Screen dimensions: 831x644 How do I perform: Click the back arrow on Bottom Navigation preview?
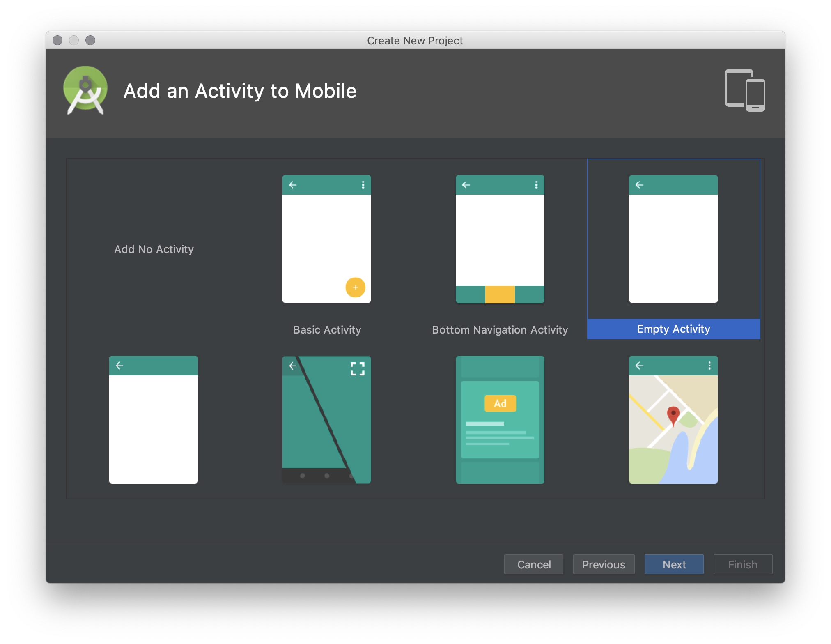(466, 185)
